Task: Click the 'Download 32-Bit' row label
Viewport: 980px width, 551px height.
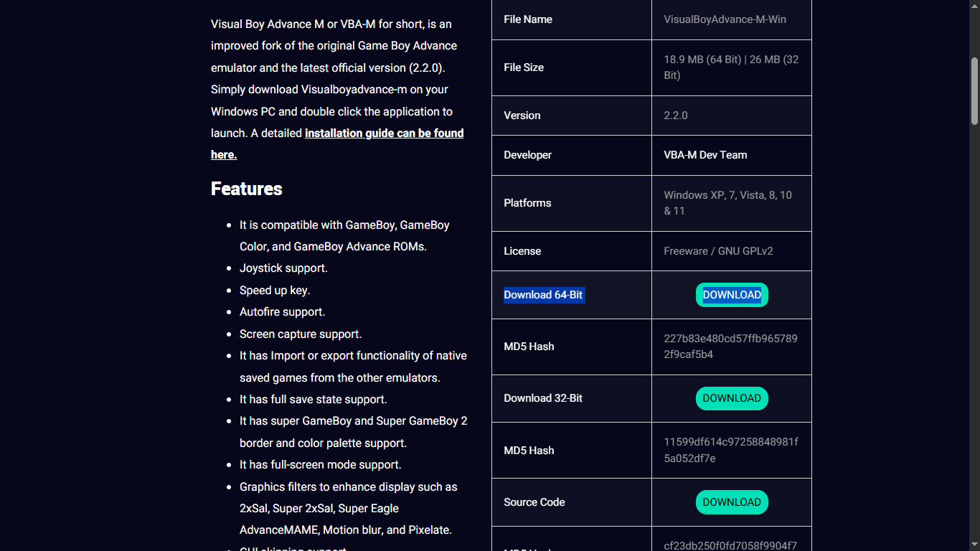Action: coord(543,398)
